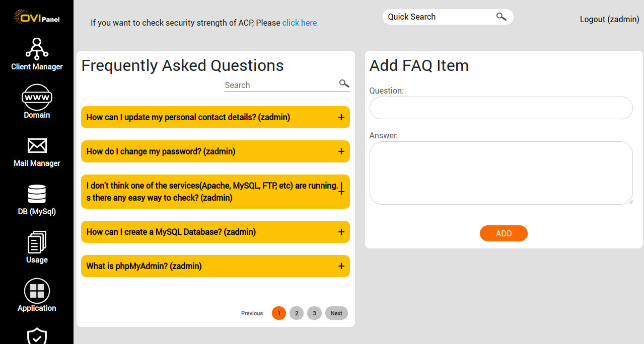Click the Client Manager label

tap(37, 67)
